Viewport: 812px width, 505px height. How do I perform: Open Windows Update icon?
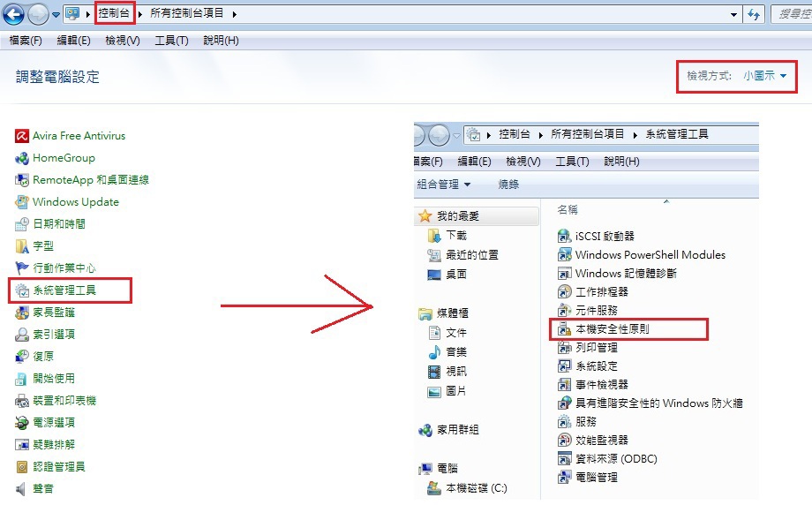click(22, 202)
